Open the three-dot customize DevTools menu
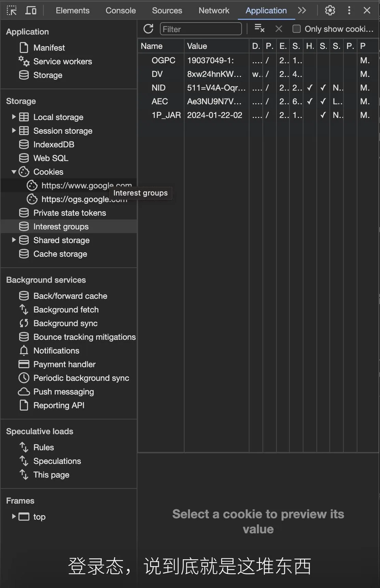 click(349, 11)
